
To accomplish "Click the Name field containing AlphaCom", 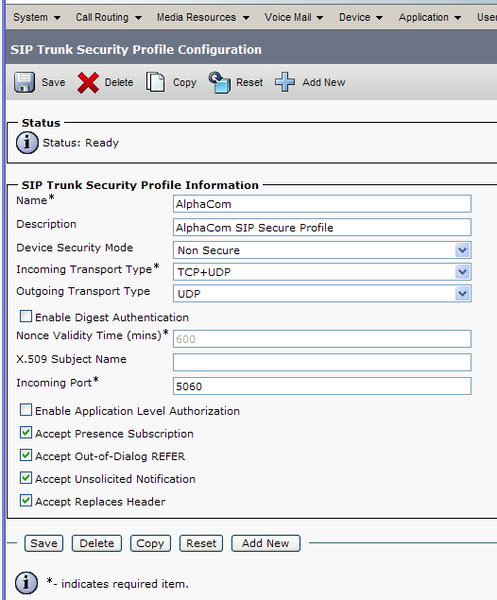I will (322, 204).
